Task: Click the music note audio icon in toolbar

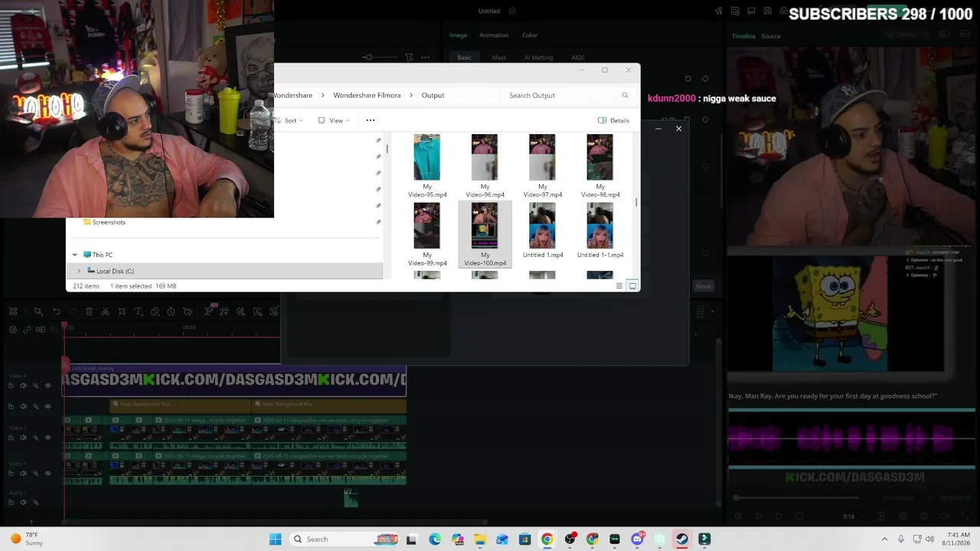Action: [224, 311]
